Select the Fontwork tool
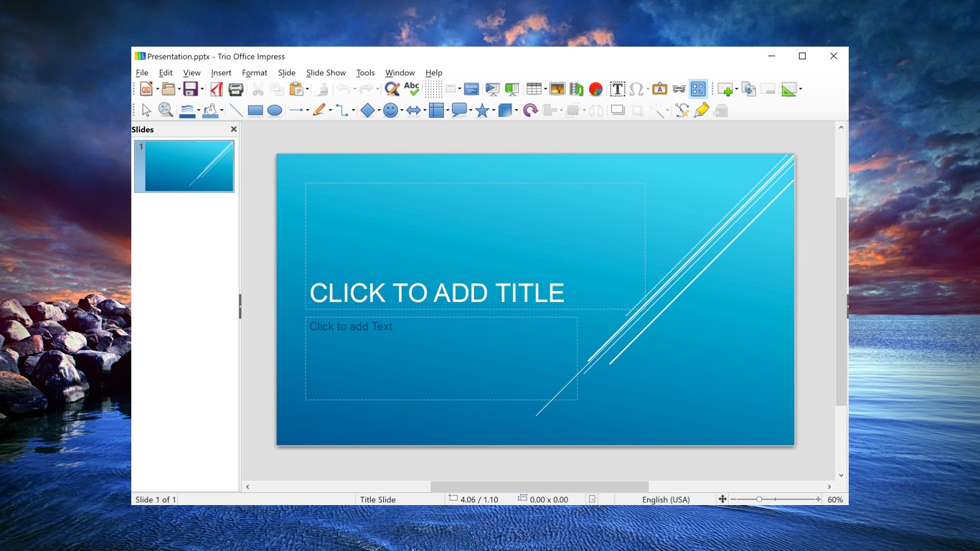 tap(659, 89)
